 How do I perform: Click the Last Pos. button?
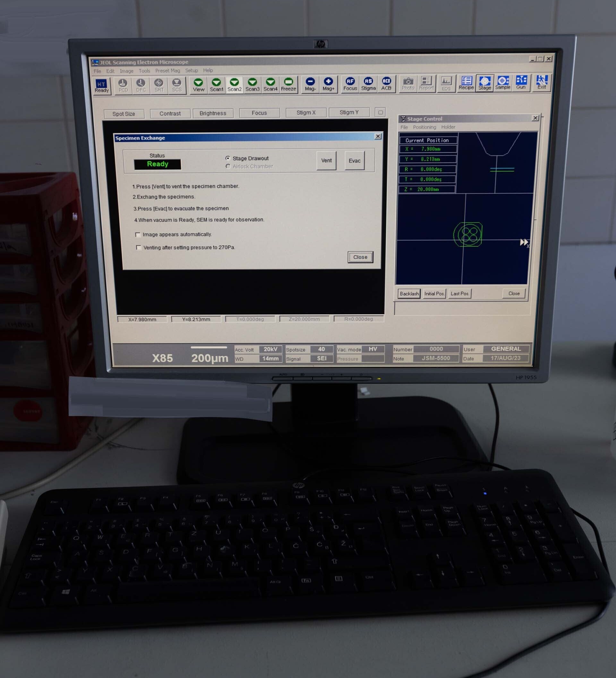click(x=460, y=293)
